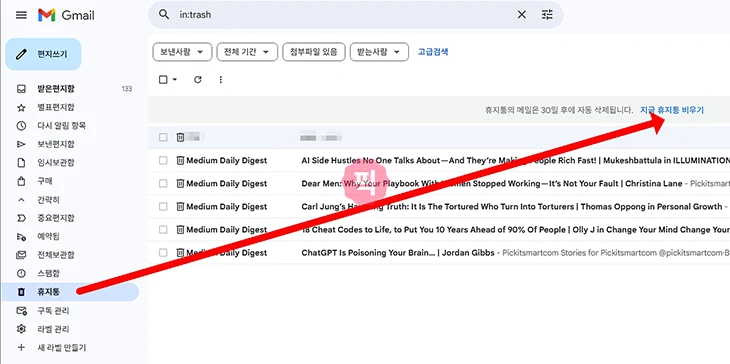Click the Gmail logo

66,15
